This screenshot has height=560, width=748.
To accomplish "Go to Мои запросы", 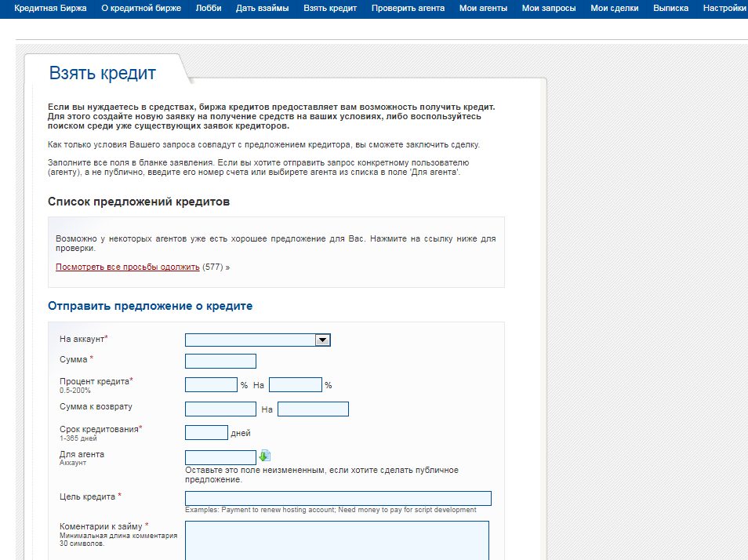I will [549, 8].
